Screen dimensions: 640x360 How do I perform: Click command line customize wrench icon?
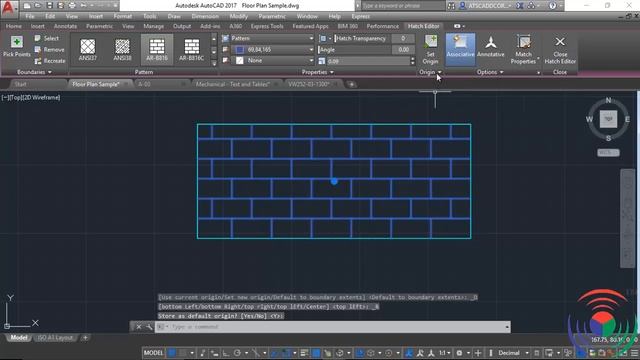pyautogui.click(x=149, y=327)
